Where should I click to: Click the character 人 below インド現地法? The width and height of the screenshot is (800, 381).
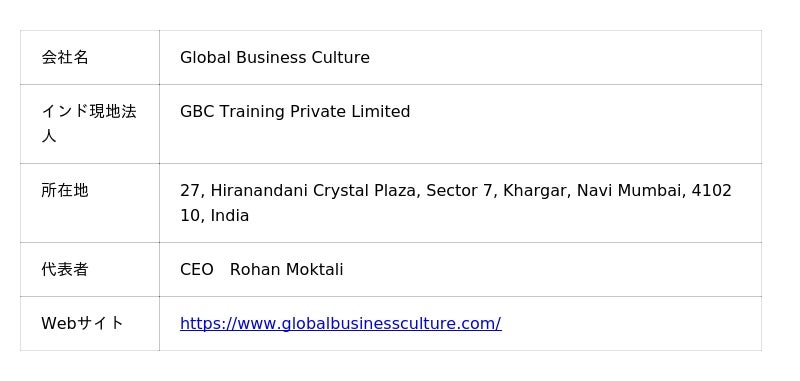48,136
